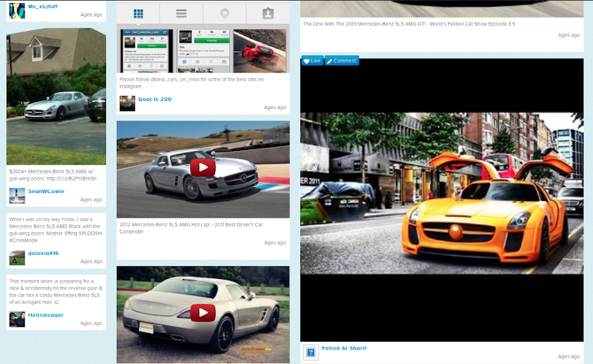Open Fahad Al Sharif profile link
This screenshot has height=364, width=593.
pos(344,348)
